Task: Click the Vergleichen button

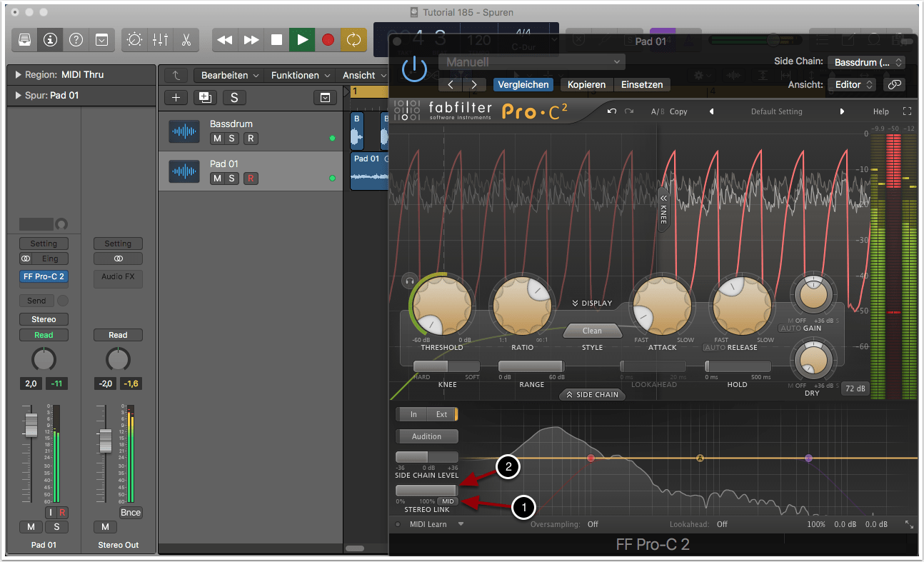Action: 523,84
